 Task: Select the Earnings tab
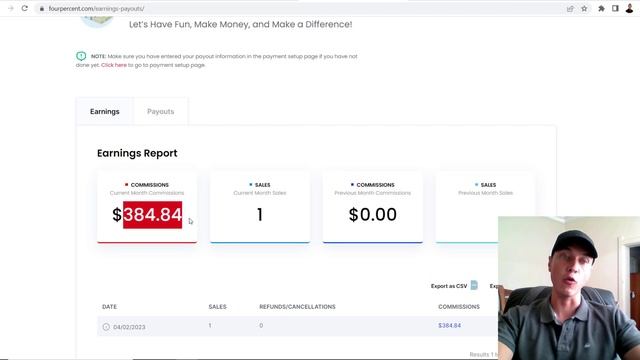tap(105, 111)
